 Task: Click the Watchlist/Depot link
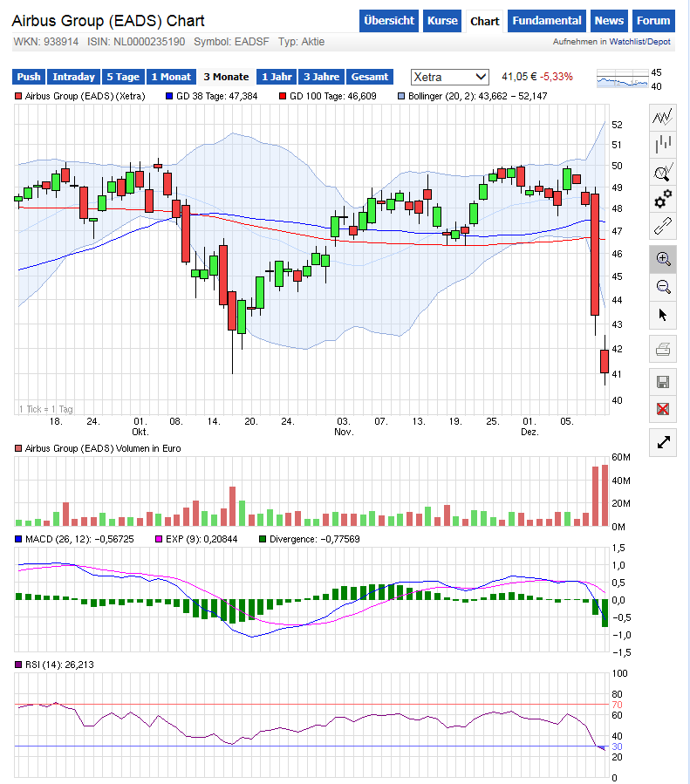[639, 42]
